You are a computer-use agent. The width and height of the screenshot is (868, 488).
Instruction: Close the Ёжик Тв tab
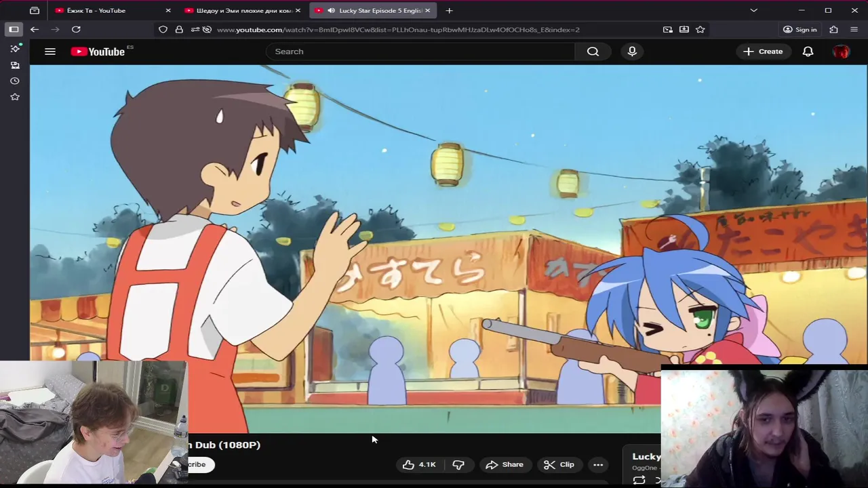coord(168,10)
